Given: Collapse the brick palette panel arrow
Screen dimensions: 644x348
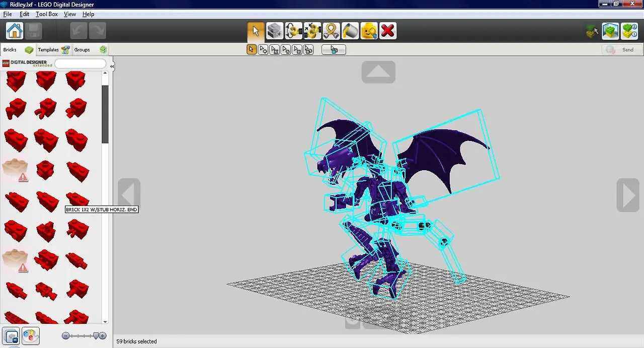Looking at the screenshot, I should pyautogui.click(x=112, y=66).
